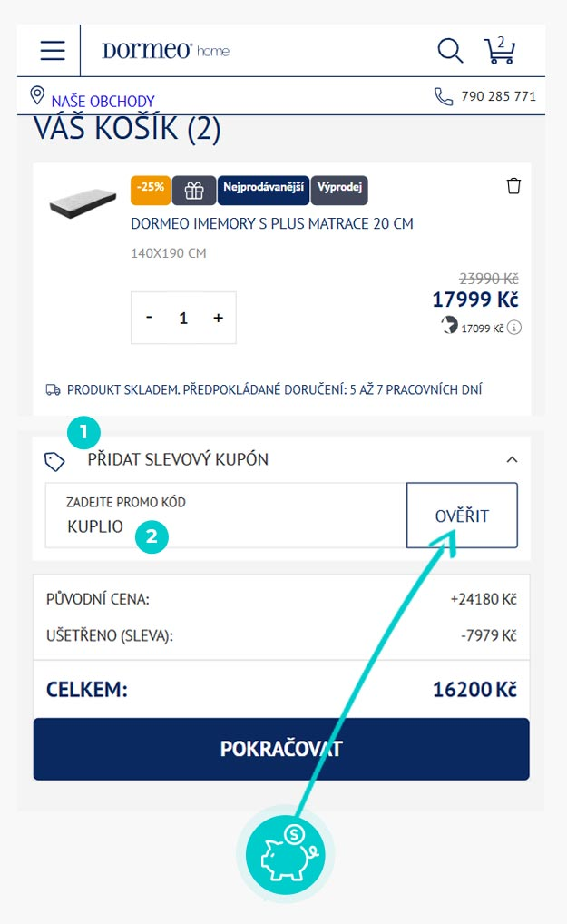Open the hamburger menu
The image size is (567, 924).
(x=53, y=50)
